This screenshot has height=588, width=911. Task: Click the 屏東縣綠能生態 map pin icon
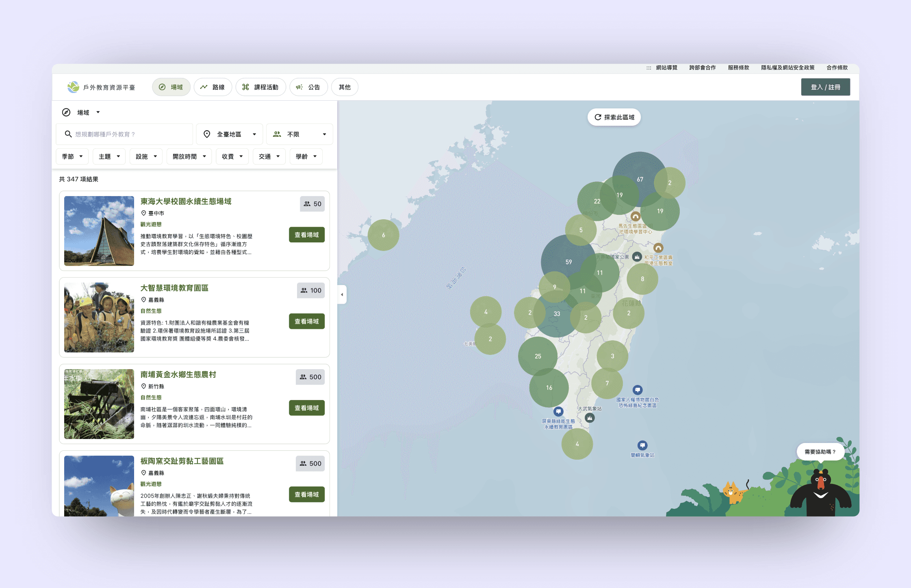(x=558, y=411)
